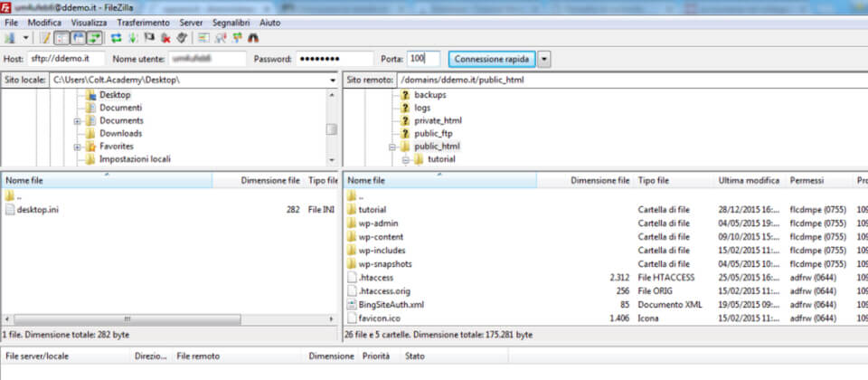Viewport: 868px width, 380px height.
Task: Cancel the current operation icon
Action: [149, 38]
